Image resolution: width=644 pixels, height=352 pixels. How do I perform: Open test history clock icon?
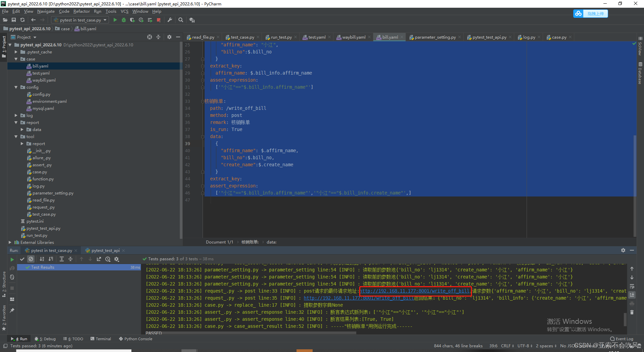tap(108, 259)
